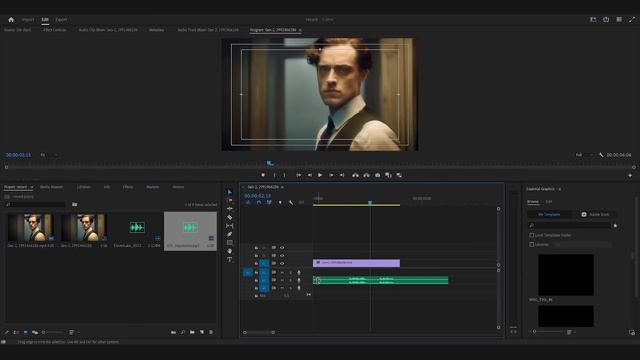Screen dimensions: 640x360
Task: Open Essential Graphics panel menu
Action: click(560, 189)
